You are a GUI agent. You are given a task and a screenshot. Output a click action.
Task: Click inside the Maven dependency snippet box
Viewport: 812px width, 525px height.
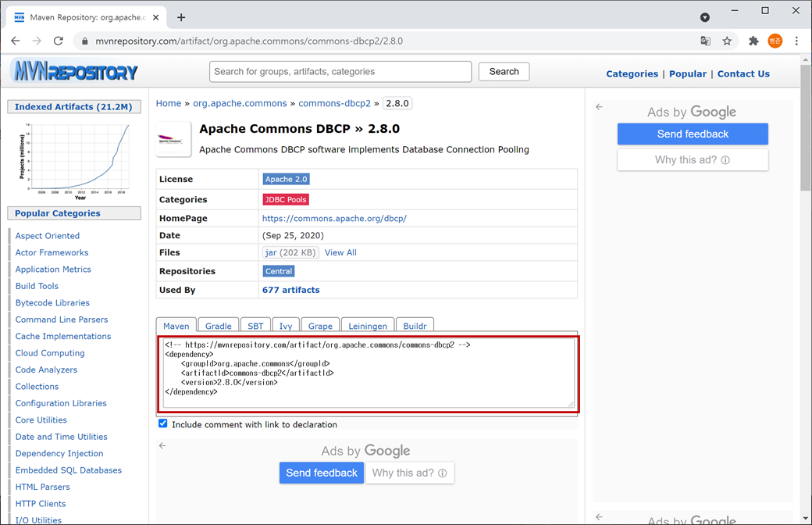(x=369, y=373)
